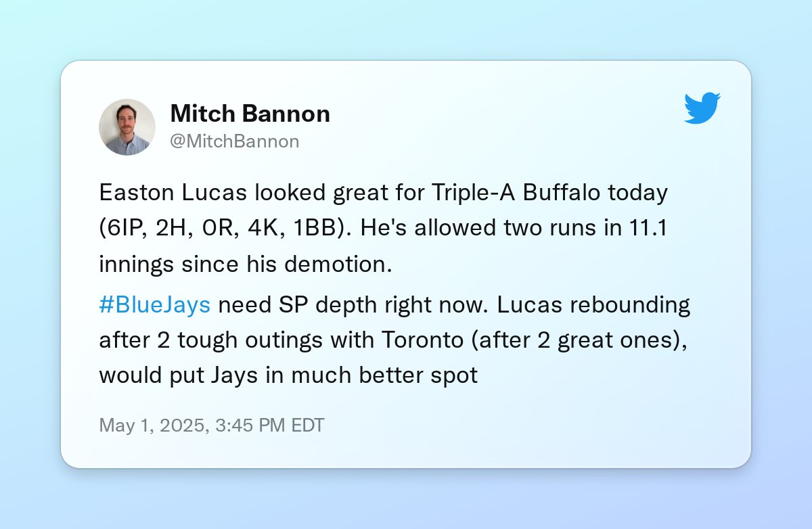812x529 pixels.
Task: Click the Mitch Bannon display name
Action: coord(250,113)
